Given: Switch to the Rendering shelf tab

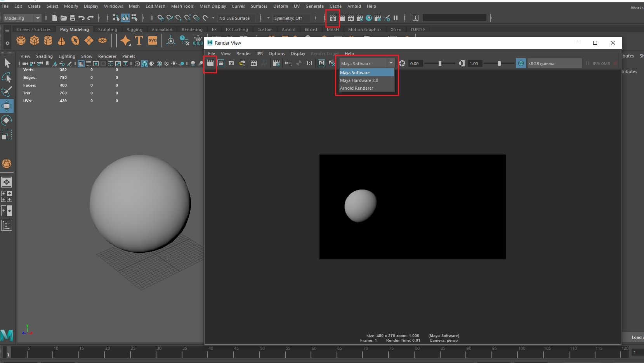Looking at the screenshot, I should (192, 30).
